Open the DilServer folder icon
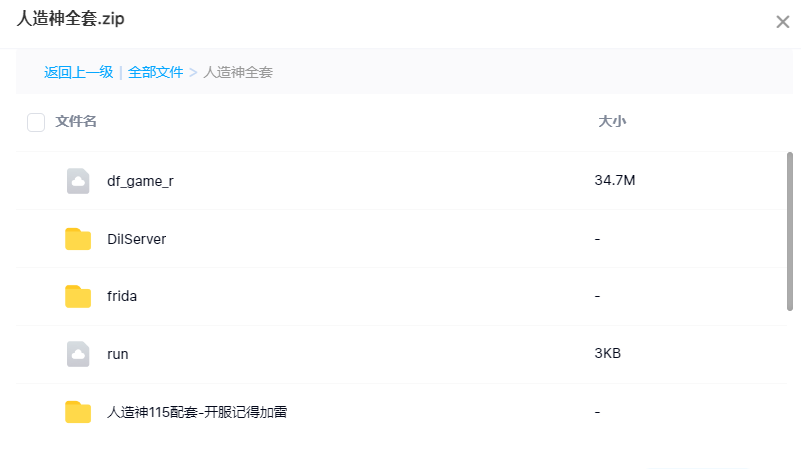801x469 pixels. 78,239
